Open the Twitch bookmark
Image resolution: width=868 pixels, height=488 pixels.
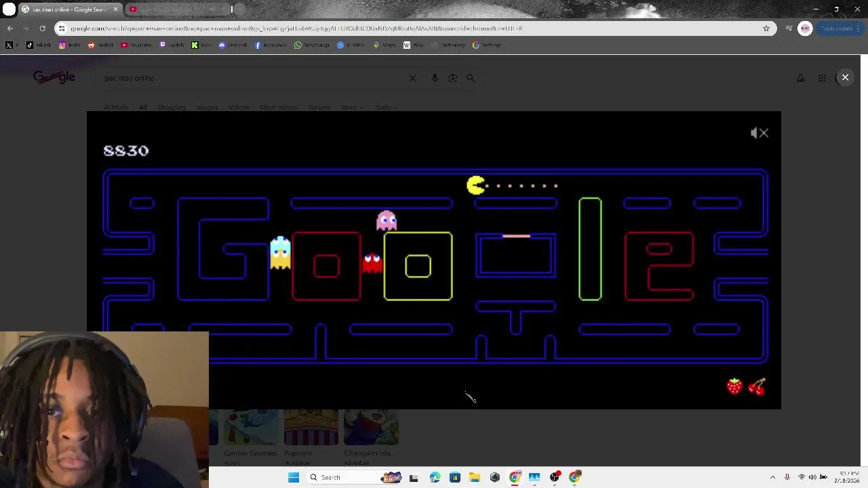(x=172, y=45)
